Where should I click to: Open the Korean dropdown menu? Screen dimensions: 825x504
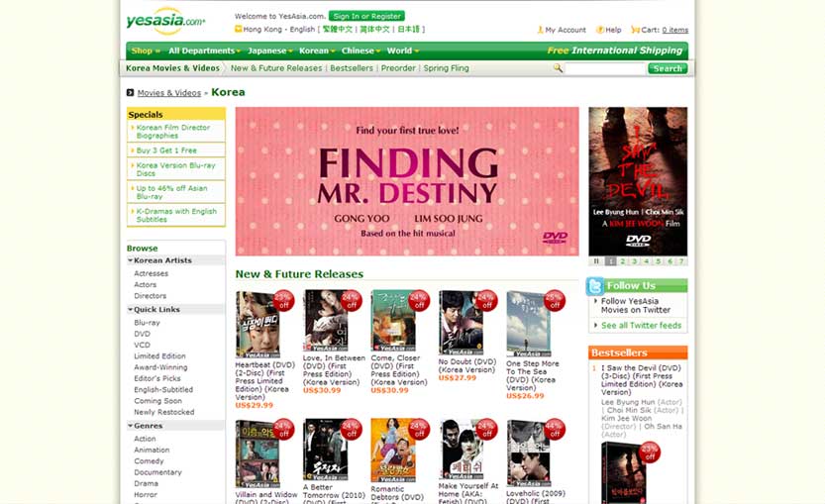317,51
